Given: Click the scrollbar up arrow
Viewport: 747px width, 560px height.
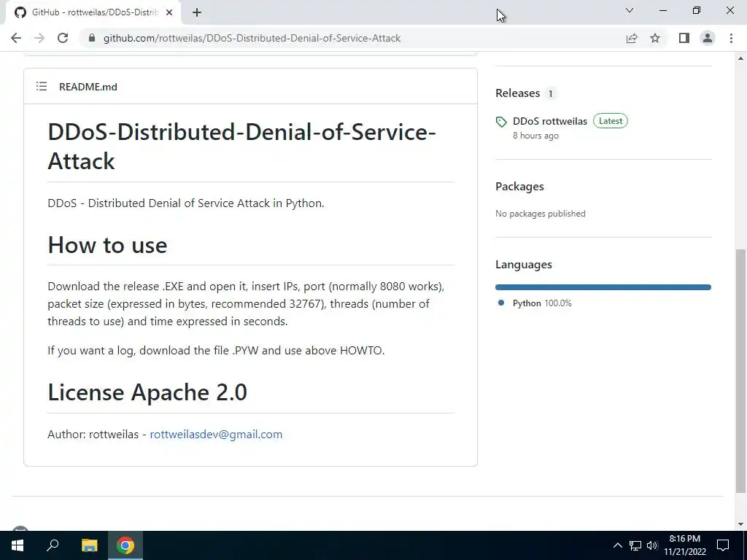Looking at the screenshot, I should tap(740, 58).
